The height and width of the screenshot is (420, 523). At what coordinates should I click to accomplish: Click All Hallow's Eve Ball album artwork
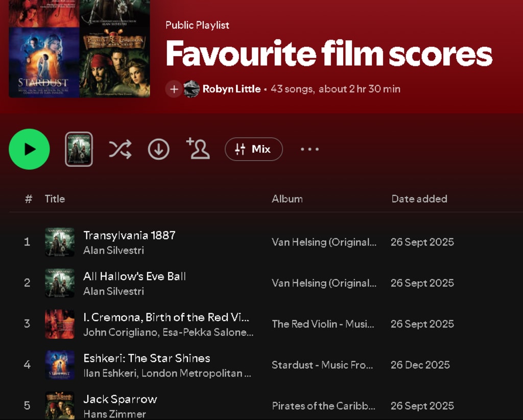[x=60, y=283]
